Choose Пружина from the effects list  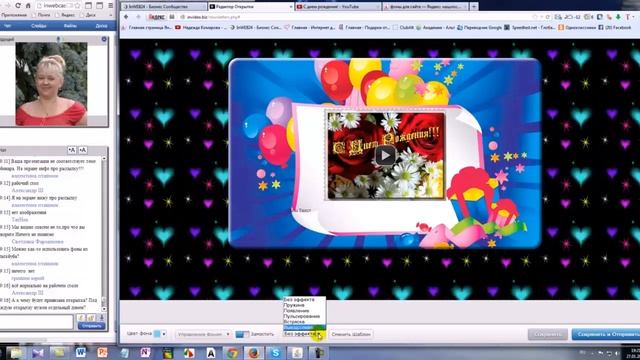tap(294, 305)
